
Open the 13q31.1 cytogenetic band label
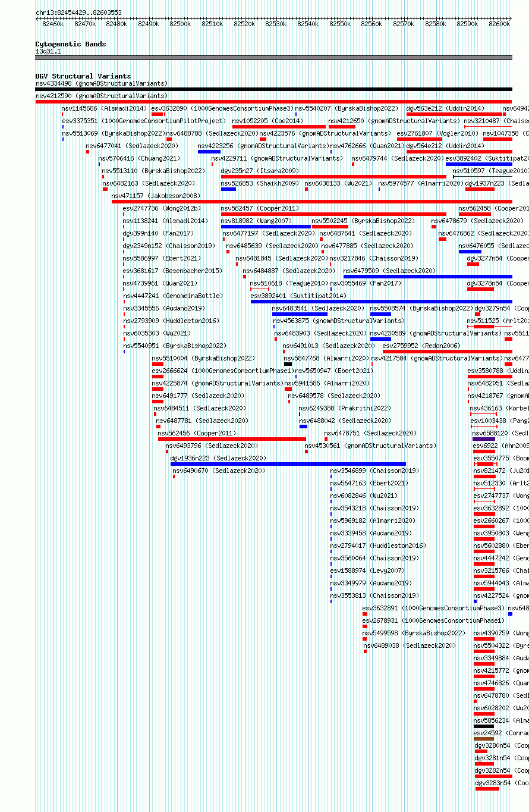(x=48, y=51)
